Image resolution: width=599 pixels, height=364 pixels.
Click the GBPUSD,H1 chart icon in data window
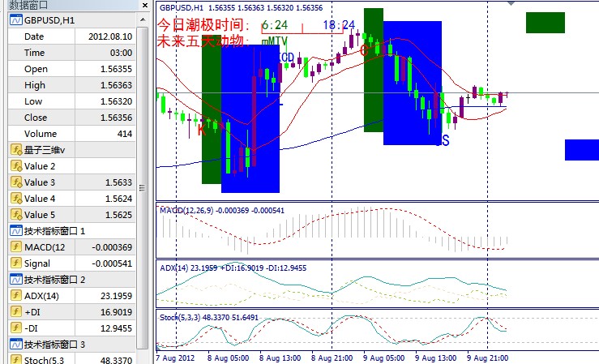[x=16, y=20]
